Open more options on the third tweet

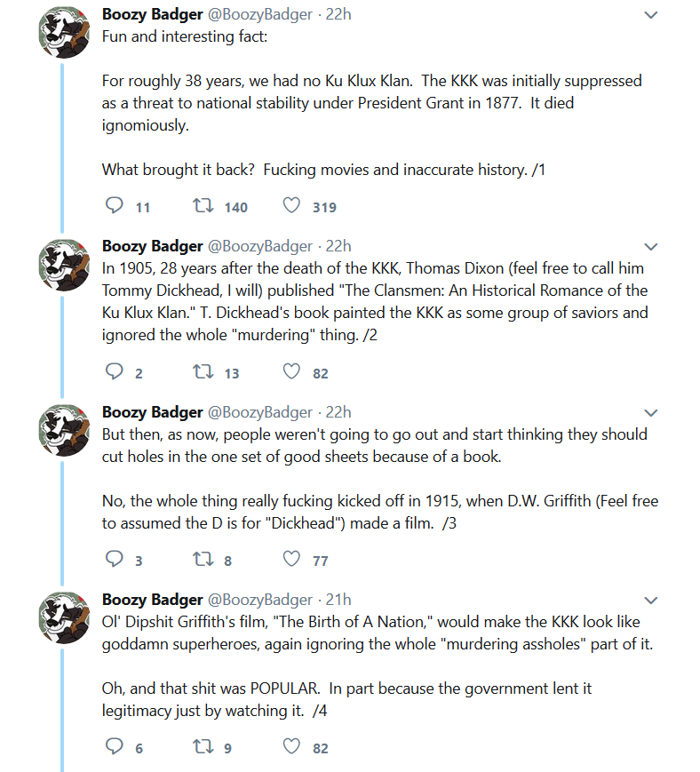tap(651, 412)
